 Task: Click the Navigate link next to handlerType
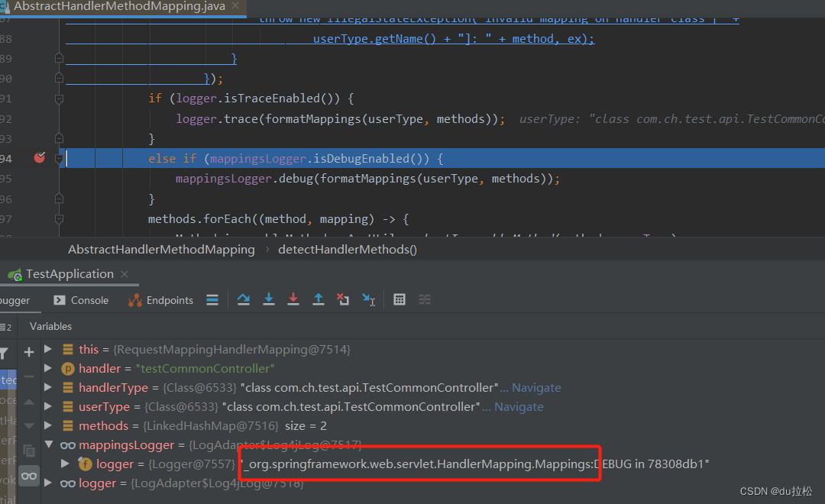point(536,387)
